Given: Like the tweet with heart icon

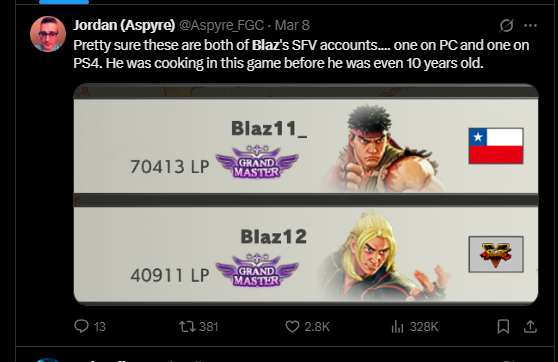Looking at the screenshot, I should [x=292, y=326].
